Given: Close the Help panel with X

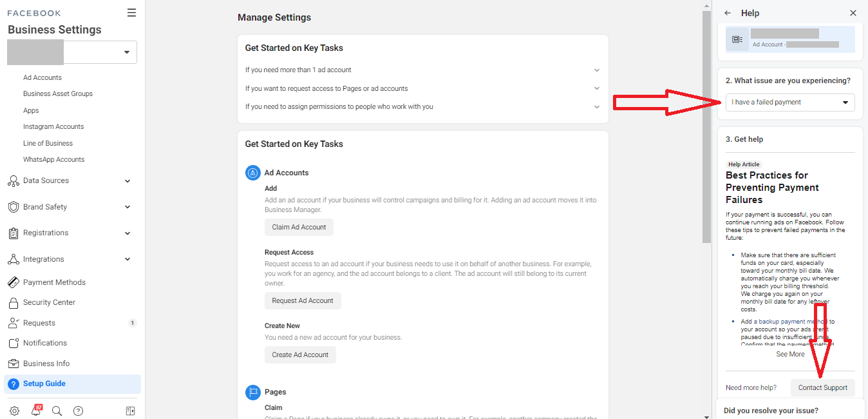Looking at the screenshot, I should pyautogui.click(x=853, y=13).
